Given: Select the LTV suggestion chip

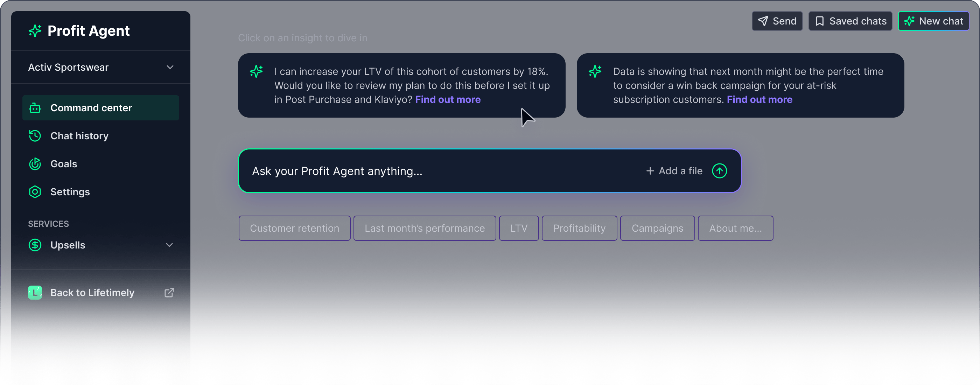Looking at the screenshot, I should (519, 228).
